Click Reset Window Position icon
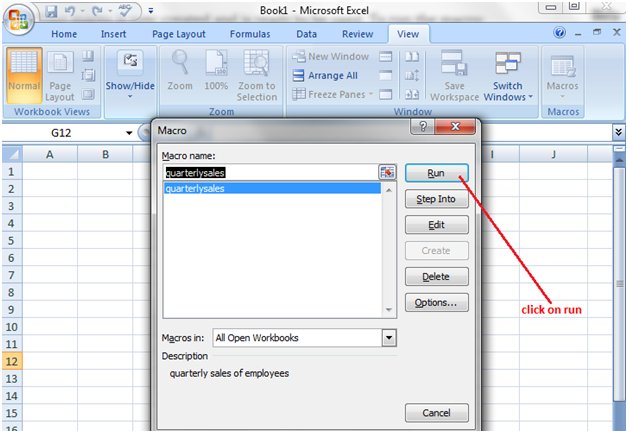Image resolution: width=628 pixels, height=433 pixels. pos(412,95)
